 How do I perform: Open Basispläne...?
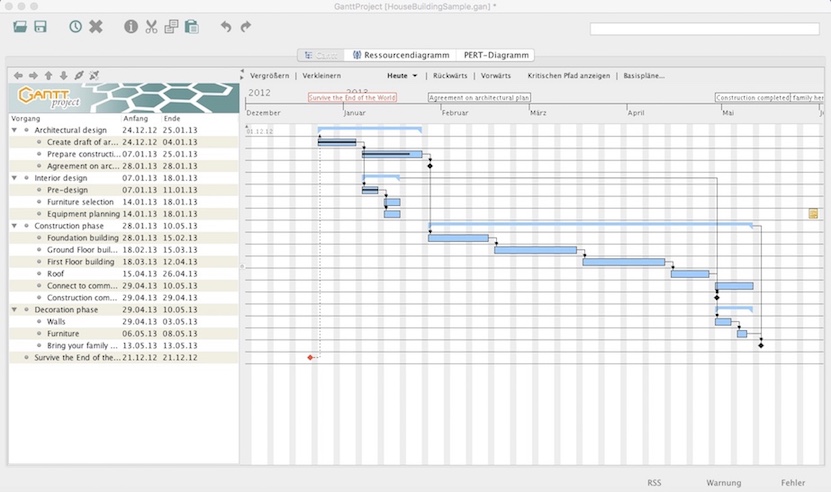point(644,76)
